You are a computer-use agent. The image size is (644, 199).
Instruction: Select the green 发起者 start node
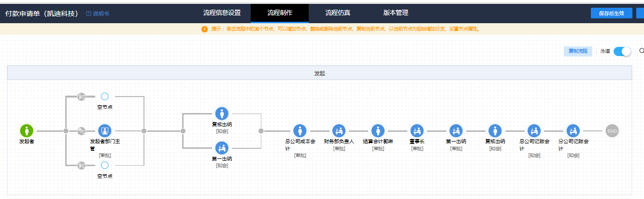click(27, 130)
